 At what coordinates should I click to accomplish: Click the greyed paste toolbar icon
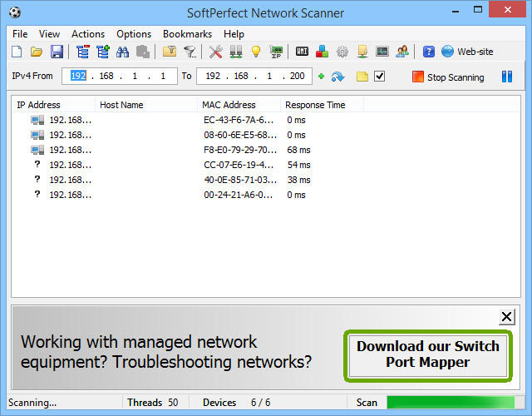[142, 52]
